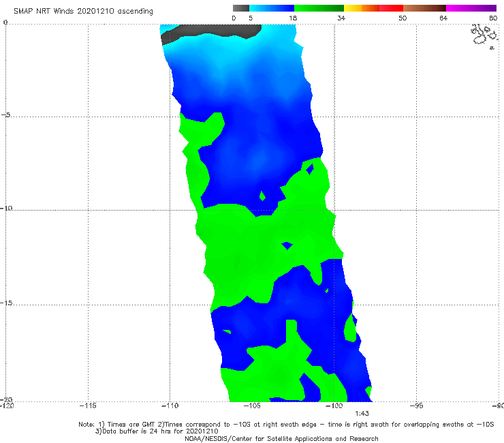Viewport: 504px width, 443px height.
Task: Click the swath time label "1:43"
Action: [362, 414]
